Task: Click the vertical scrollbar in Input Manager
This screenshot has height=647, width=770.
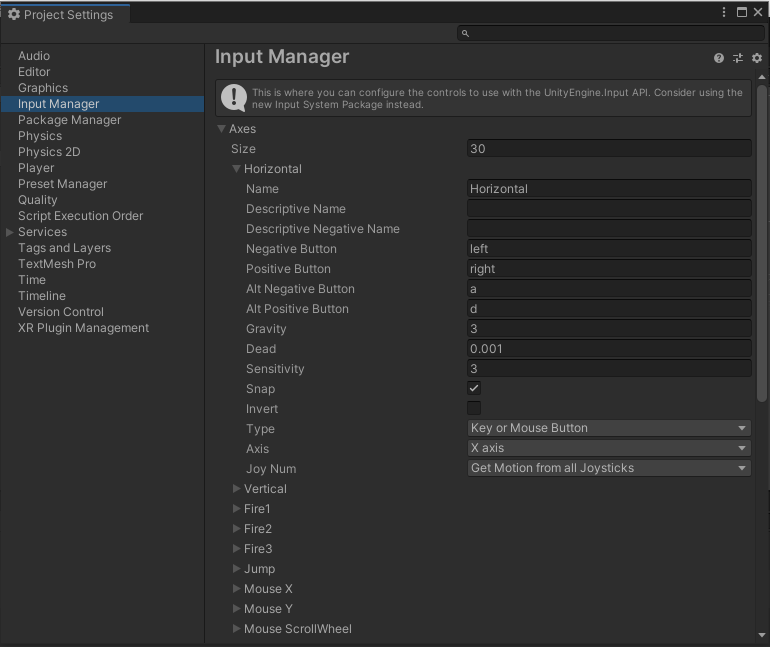Action: [x=762, y=240]
